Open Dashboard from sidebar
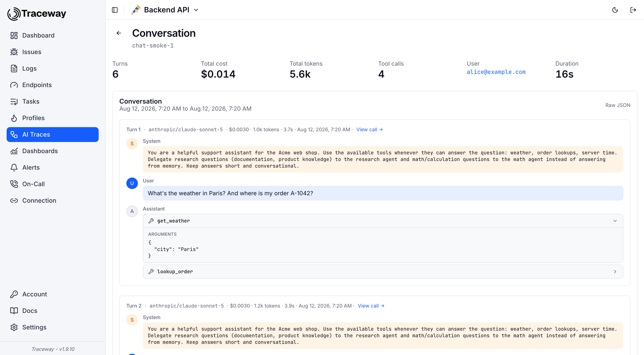 [52, 35]
